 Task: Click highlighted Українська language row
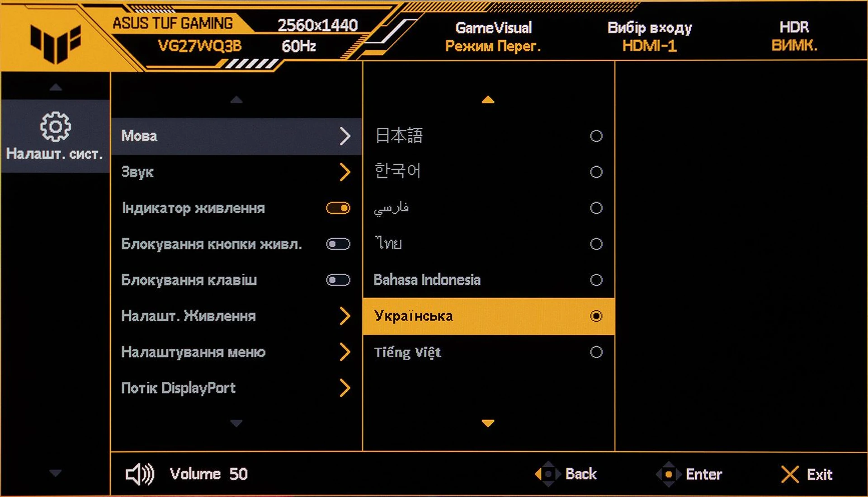click(489, 316)
